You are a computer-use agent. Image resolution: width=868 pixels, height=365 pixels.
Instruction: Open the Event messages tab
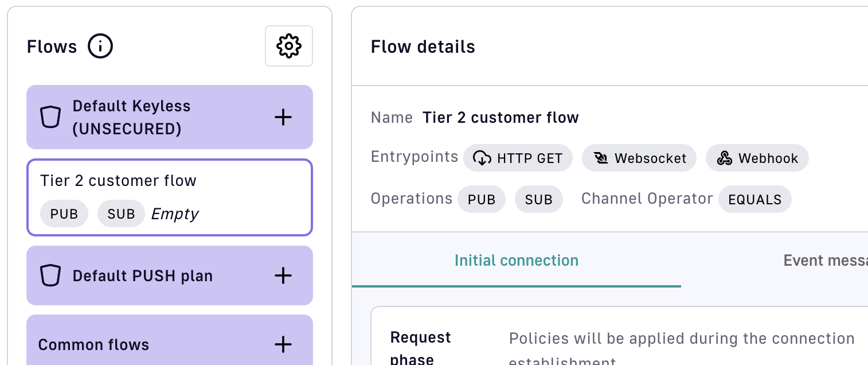click(824, 261)
